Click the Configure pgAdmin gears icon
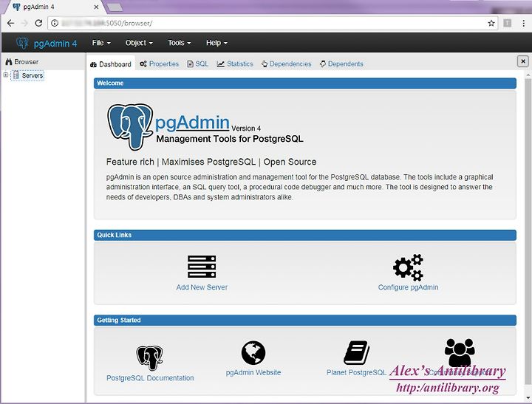 coord(408,267)
